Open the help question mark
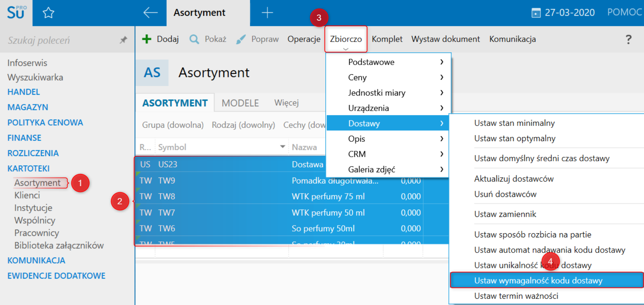The height and width of the screenshot is (305, 644). [628, 39]
